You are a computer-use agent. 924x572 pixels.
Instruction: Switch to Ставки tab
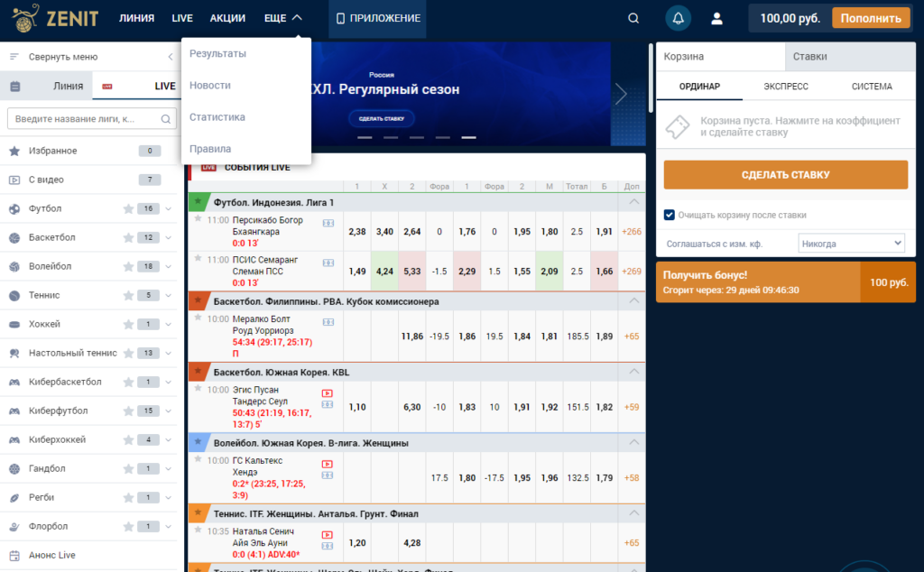(850, 57)
